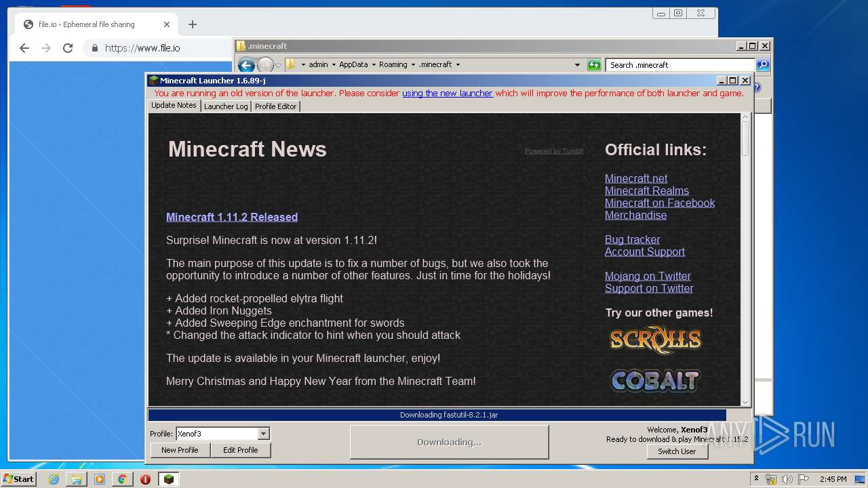Open Windows Explorer from taskbar
The image size is (868, 488).
77,479
